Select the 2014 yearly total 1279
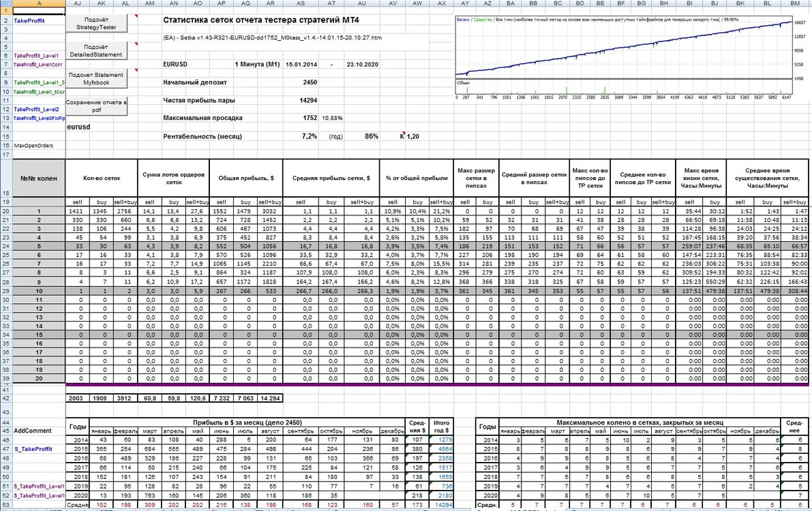812x511 pixels. 441,440
